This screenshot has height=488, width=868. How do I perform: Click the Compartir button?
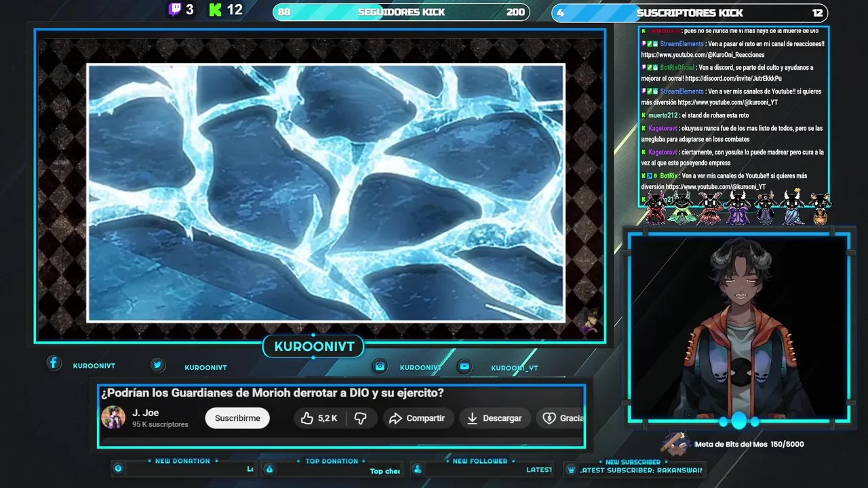pyautogui.click(x=418, y=418)
